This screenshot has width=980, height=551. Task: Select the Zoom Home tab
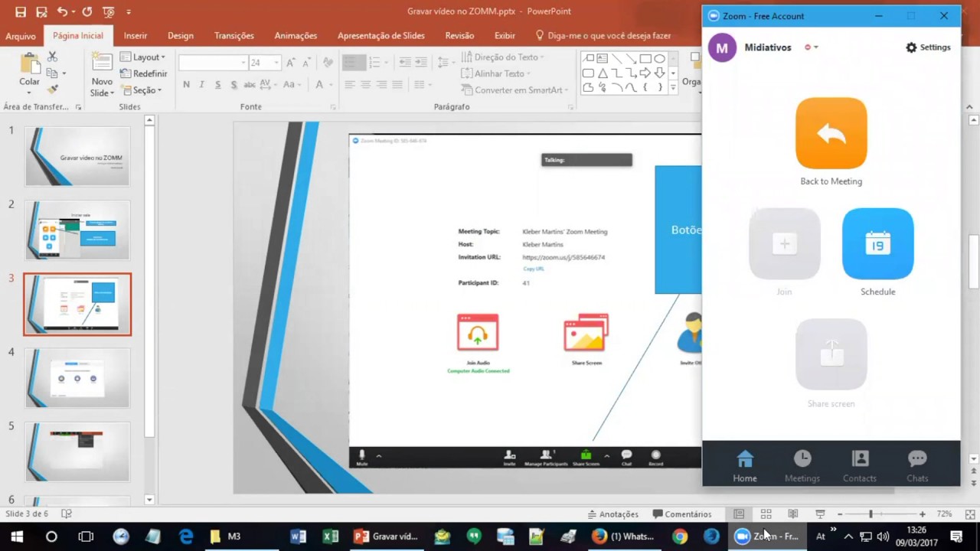pos(745,466)
